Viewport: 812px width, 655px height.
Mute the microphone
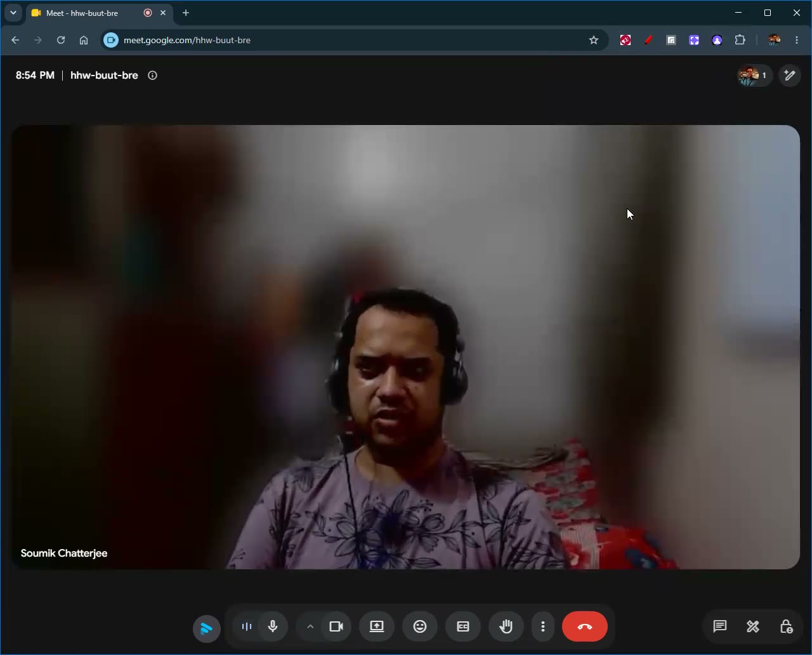click(x=273, y=626)
